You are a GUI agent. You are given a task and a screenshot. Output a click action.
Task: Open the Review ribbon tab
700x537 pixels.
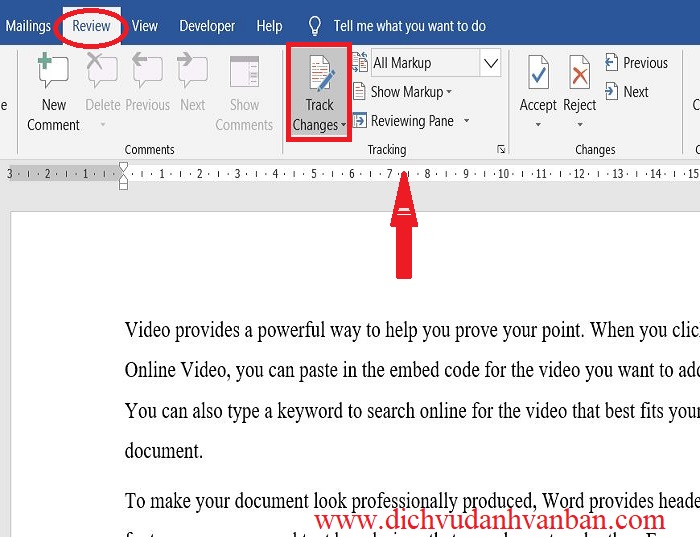[91, 26]
